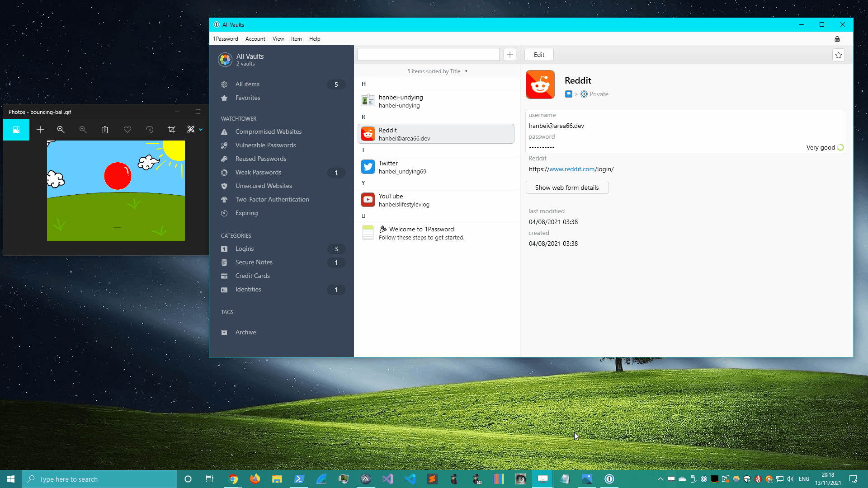Viewport: 868px width, 488px height.
Task: Click Show web form details button
Action: [567, 188]
